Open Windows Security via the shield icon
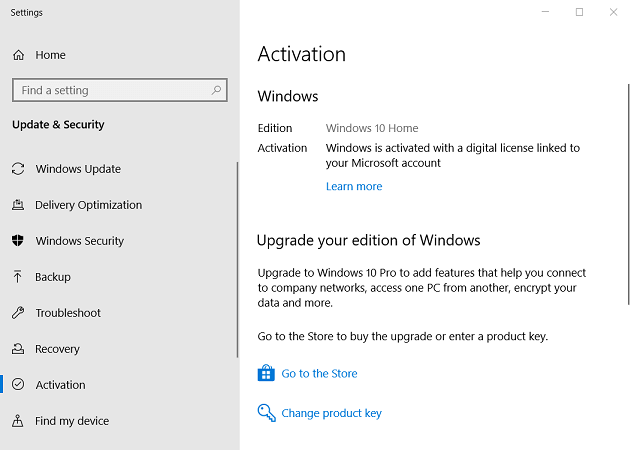 (18, 241)
